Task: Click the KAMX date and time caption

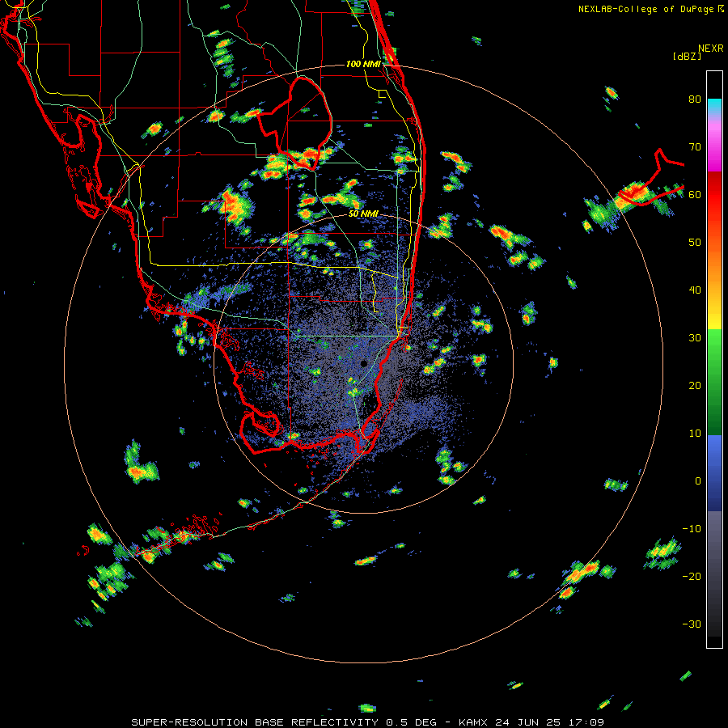Action: (531, 722)
